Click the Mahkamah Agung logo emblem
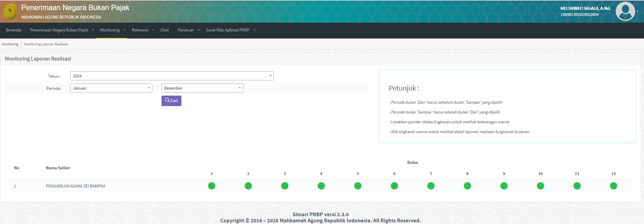This screenshot has height=224, width=644. [10, 11]
